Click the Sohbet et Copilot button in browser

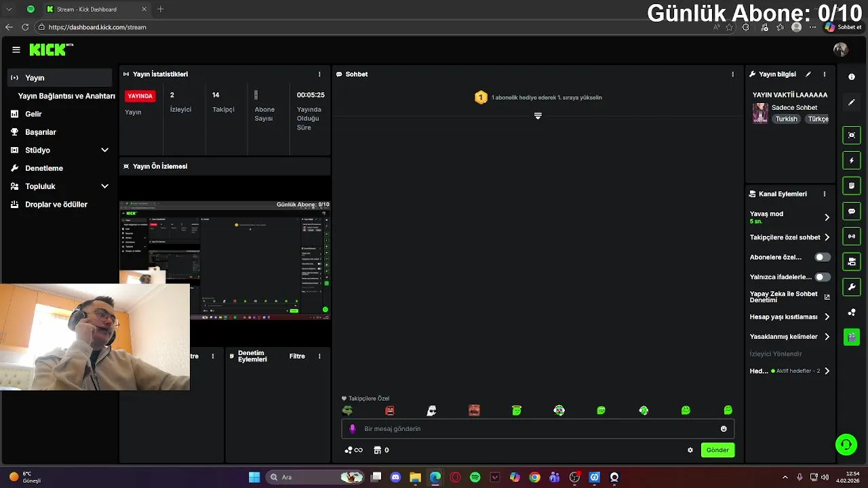click(843, 27)
